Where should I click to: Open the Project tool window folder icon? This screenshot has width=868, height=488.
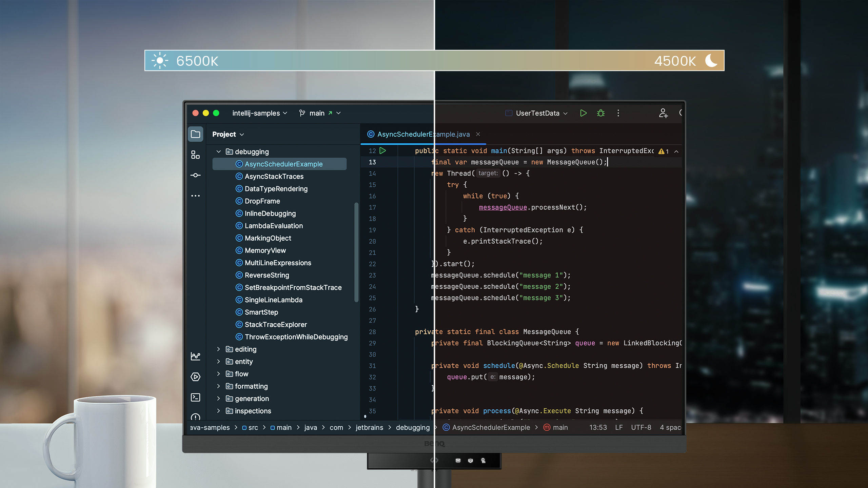tap(195, 134)
